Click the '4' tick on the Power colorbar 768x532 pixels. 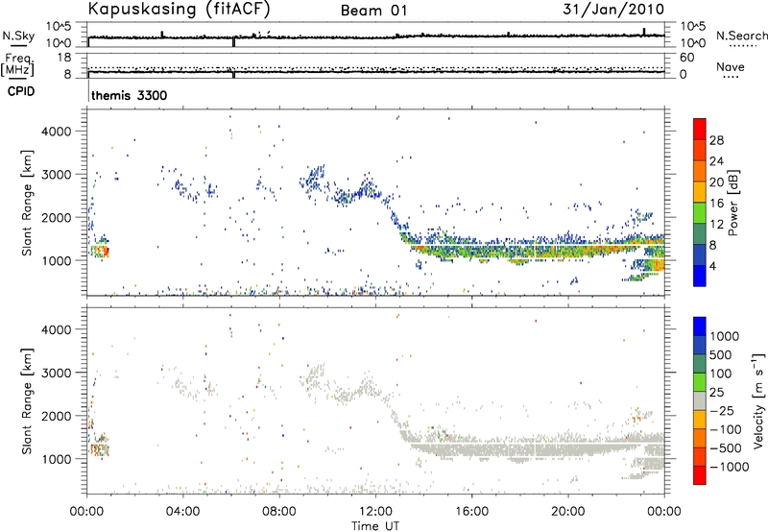(x=712, y=266)
